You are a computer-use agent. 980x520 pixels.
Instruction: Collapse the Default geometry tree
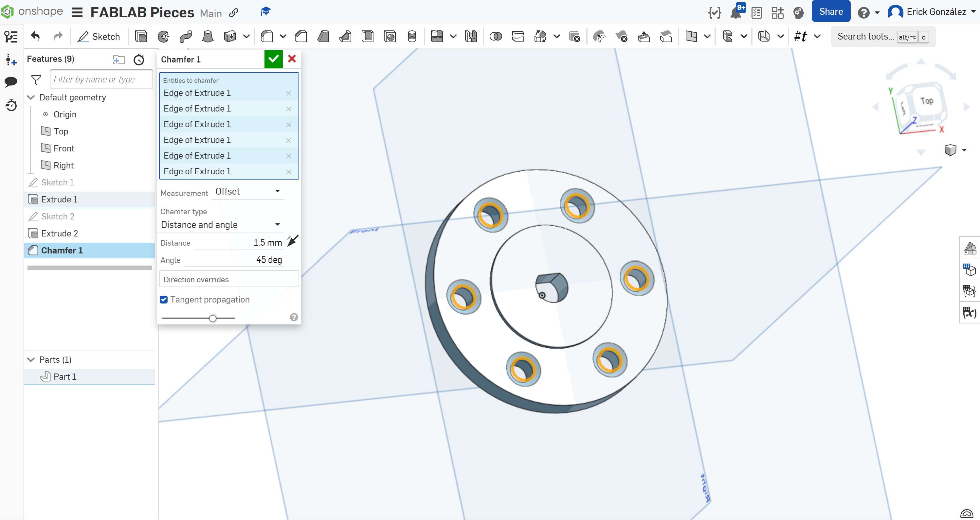point(31,97)
